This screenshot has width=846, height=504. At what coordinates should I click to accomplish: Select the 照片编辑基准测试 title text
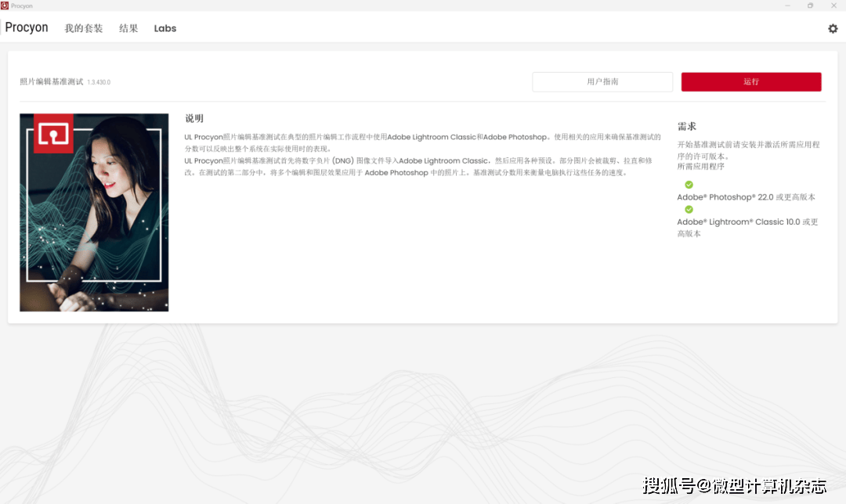pos(52,82)
